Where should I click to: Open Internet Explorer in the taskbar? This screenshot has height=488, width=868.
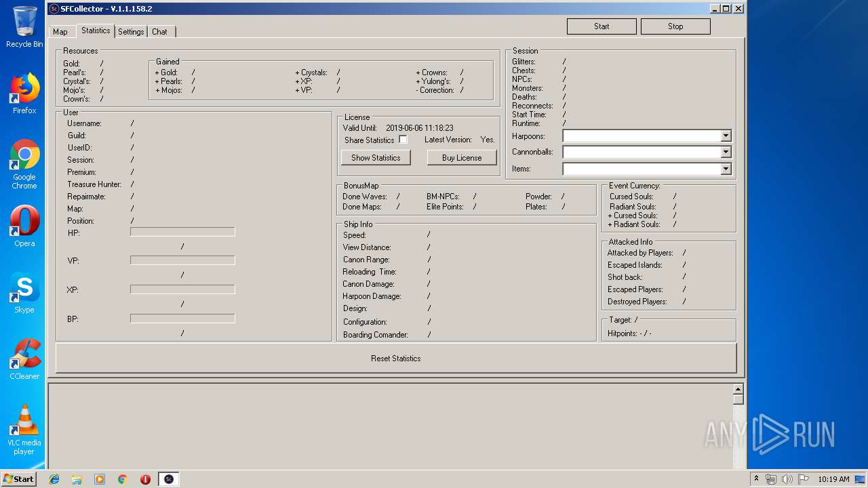pos(54,479)
